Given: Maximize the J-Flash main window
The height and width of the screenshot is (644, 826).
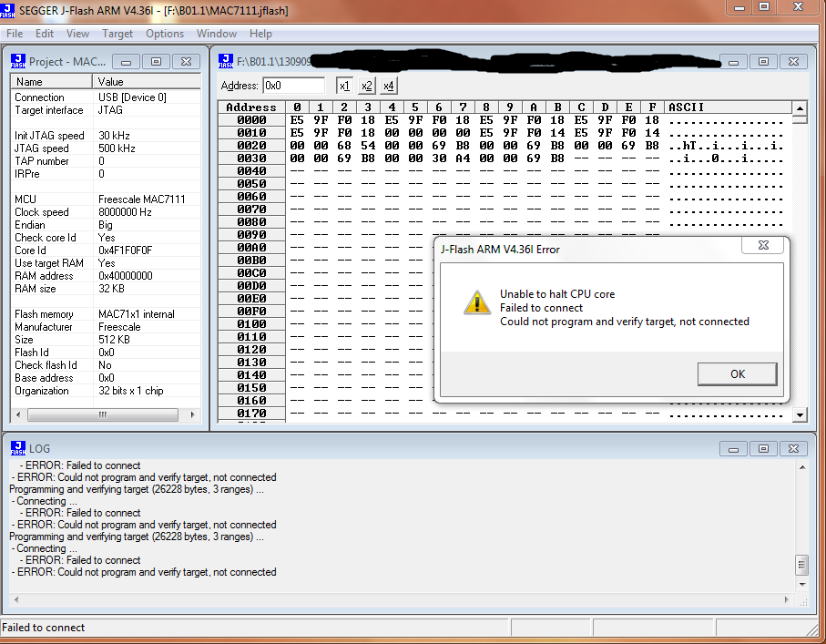Looking at the screenshot, I should tap(764, 7).
